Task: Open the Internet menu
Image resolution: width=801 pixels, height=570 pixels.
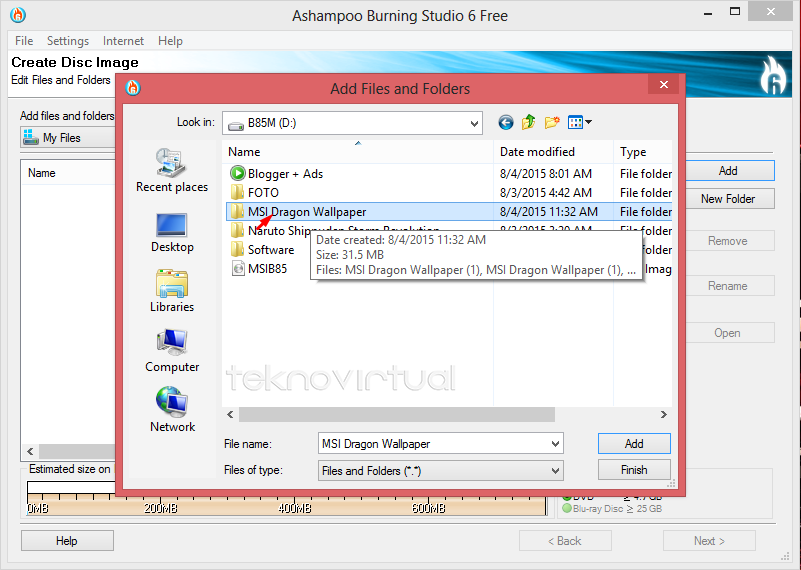Action: pos(123,41)
